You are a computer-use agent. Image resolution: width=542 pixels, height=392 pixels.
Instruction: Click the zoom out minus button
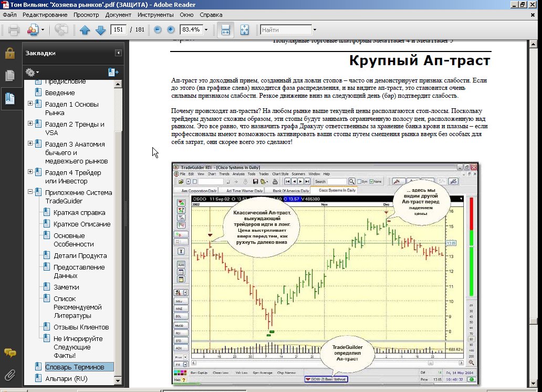click(158, 30)
